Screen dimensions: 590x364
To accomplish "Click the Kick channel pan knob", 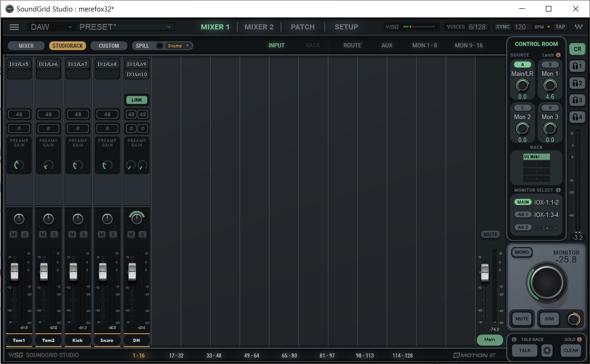I will pyautogui.click(x=78, y=219).
